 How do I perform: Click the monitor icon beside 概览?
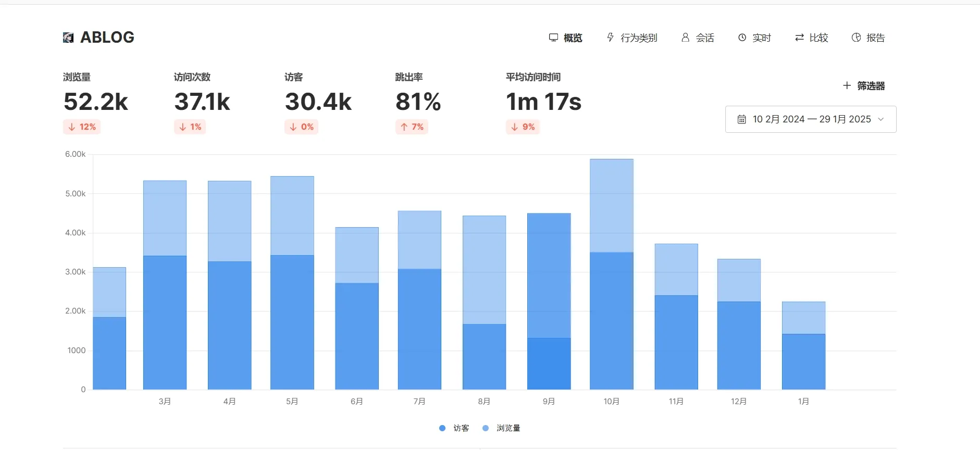click(x=553, y=37)
